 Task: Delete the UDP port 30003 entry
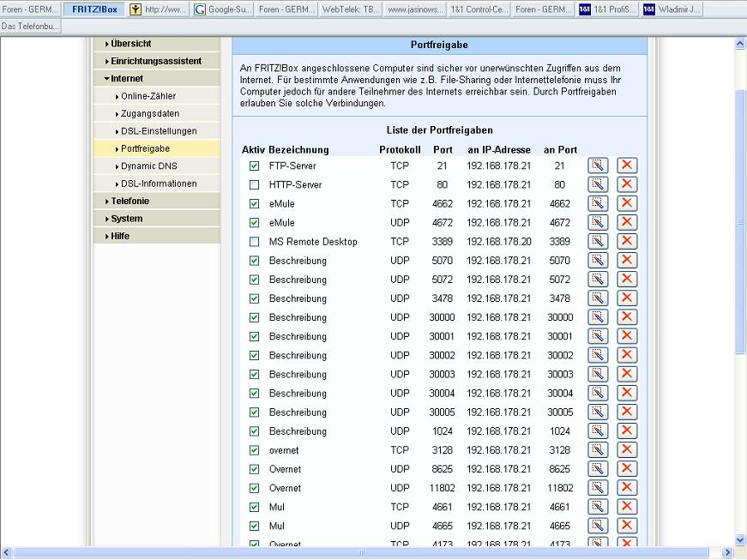(627, 374)
